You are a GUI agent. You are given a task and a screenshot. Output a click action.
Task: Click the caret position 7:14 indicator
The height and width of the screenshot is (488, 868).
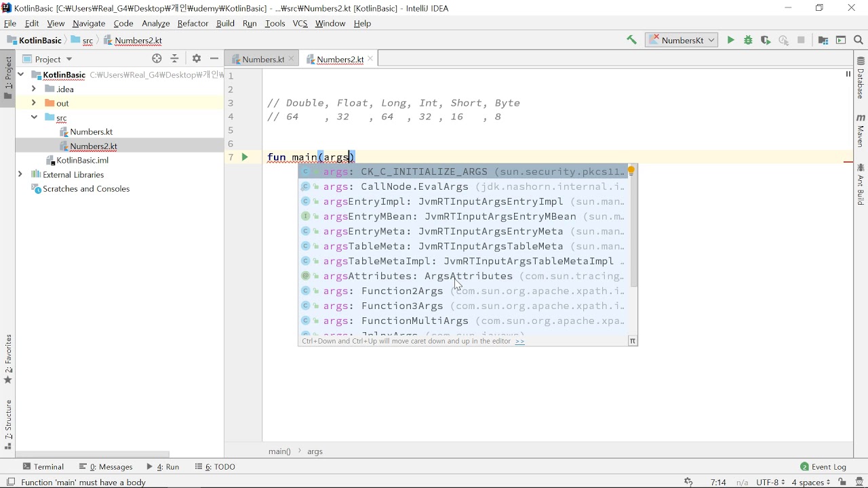tap(719, 482)
